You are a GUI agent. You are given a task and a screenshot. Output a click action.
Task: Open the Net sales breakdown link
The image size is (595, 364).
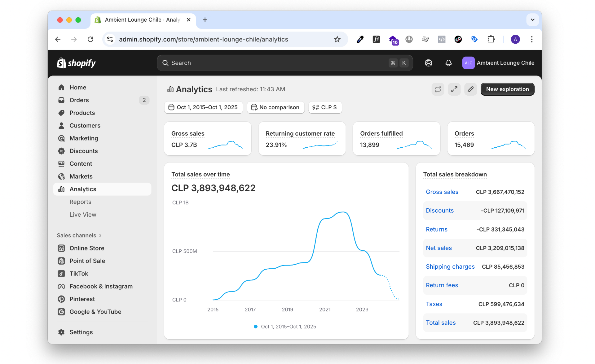(x=439, y=248)
